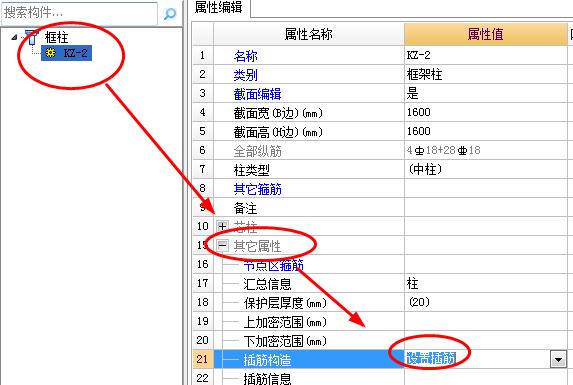
Task: Select the 框柱 tree node
Action: pos(56,37)
